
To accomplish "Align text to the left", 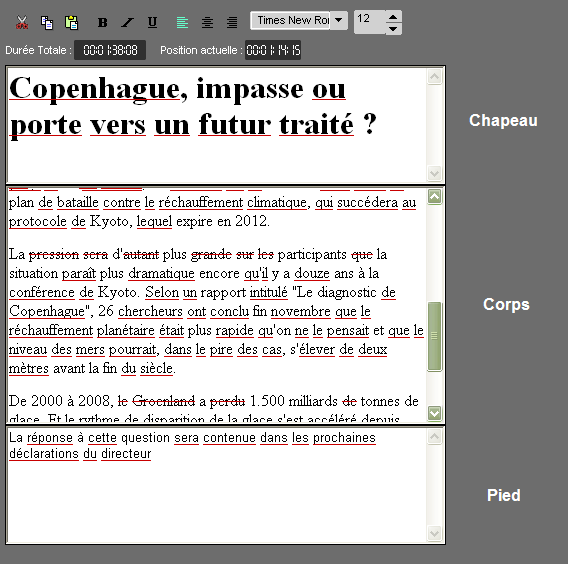I will coord(182,22).
